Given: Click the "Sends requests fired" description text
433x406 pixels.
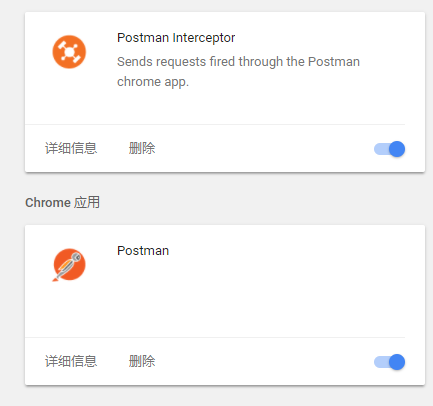Looking at the screenshot, I should tap(238, 62).
